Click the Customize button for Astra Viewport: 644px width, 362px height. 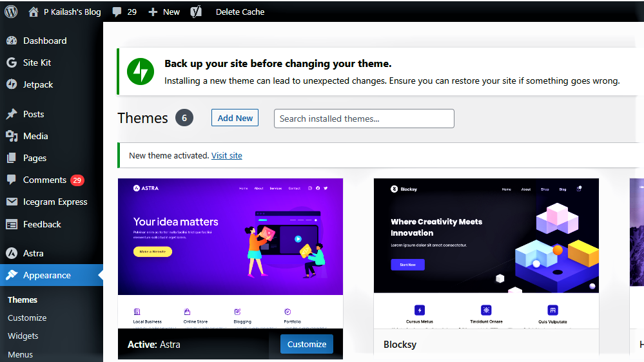307,344
